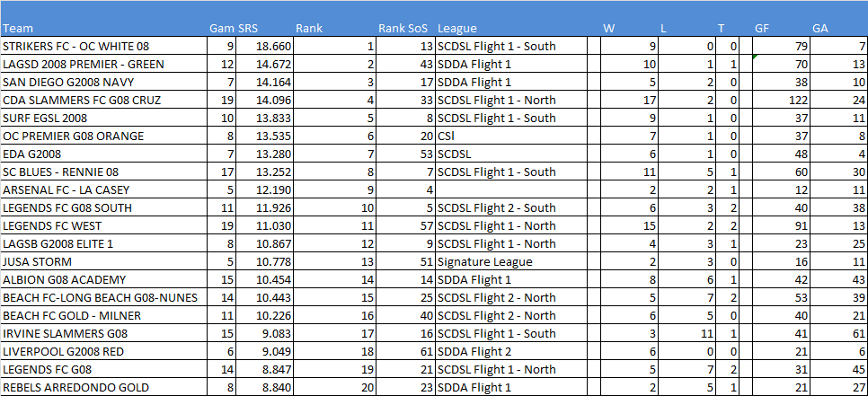Click the BEACH FC GOLD - MILNER cell
This screenshot has height=396, width=868.
pyautogui.click(x=103, y=316)
